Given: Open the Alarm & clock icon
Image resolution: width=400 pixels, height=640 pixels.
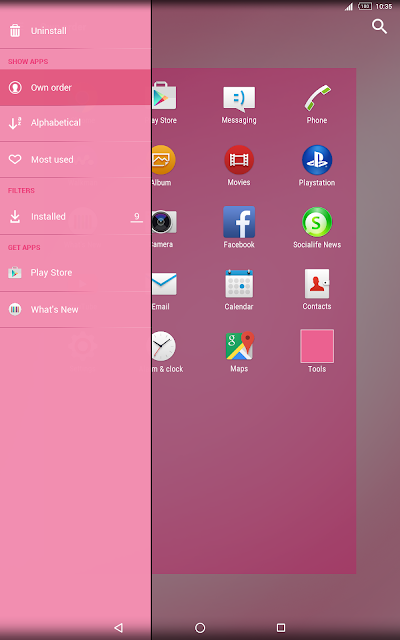Looking at the screenshot, I should [x=164, y=346].
